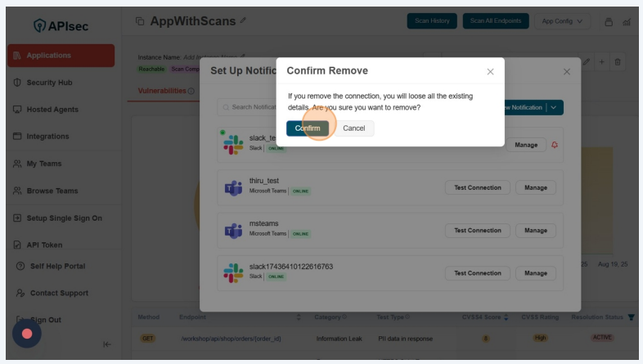Close the Confirm Remove dialog with X
The width and height of the screenshot is (643, 364).
pos(490,72)
